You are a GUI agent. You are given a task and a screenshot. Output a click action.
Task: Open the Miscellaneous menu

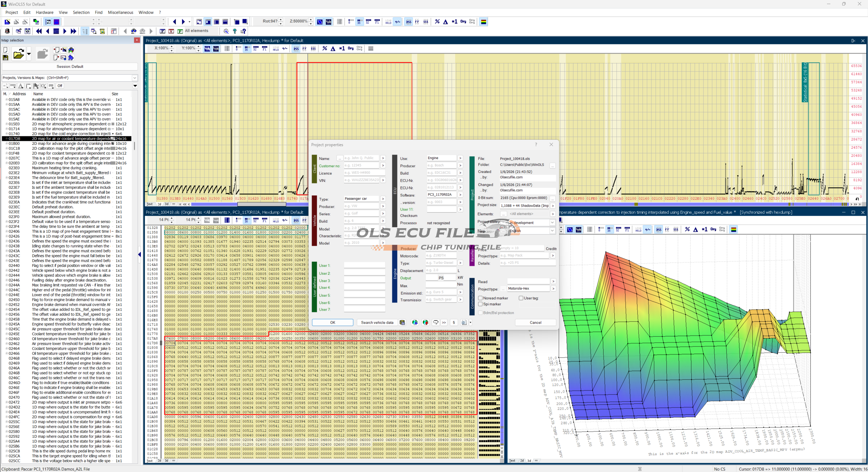click(120, 13)
